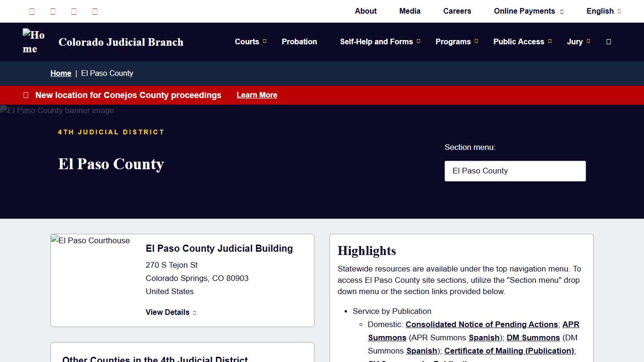Image resolution: width=644 pixels, height=362 pixels.
Task: Open the search icon in the navigation bar
Action: pos(609,42)
